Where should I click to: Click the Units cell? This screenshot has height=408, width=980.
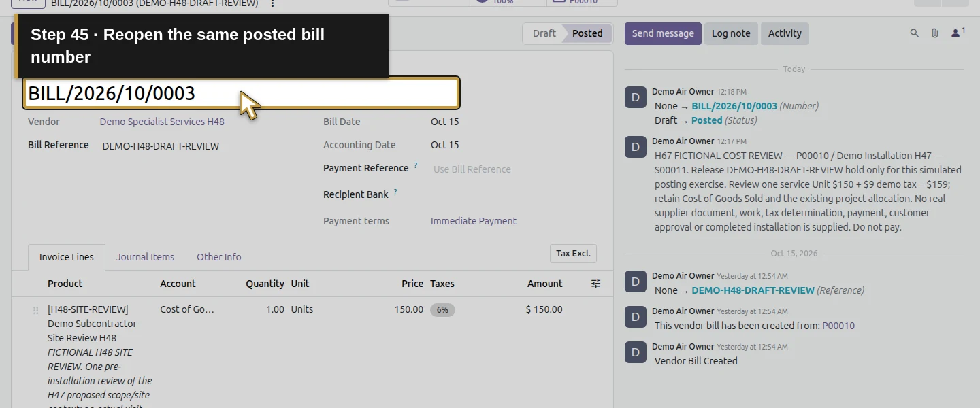tap(302, 309)
